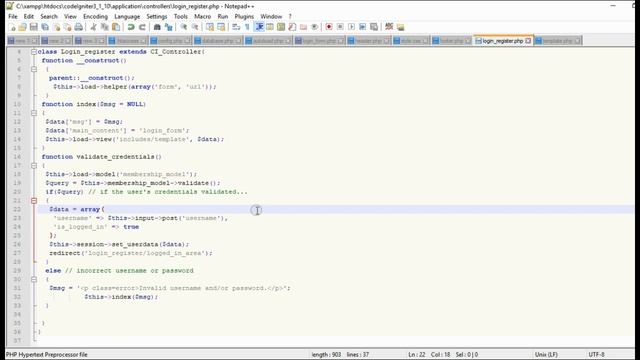
Task: Click the Zoom In magnifier icon
Action: click(184, 27)
